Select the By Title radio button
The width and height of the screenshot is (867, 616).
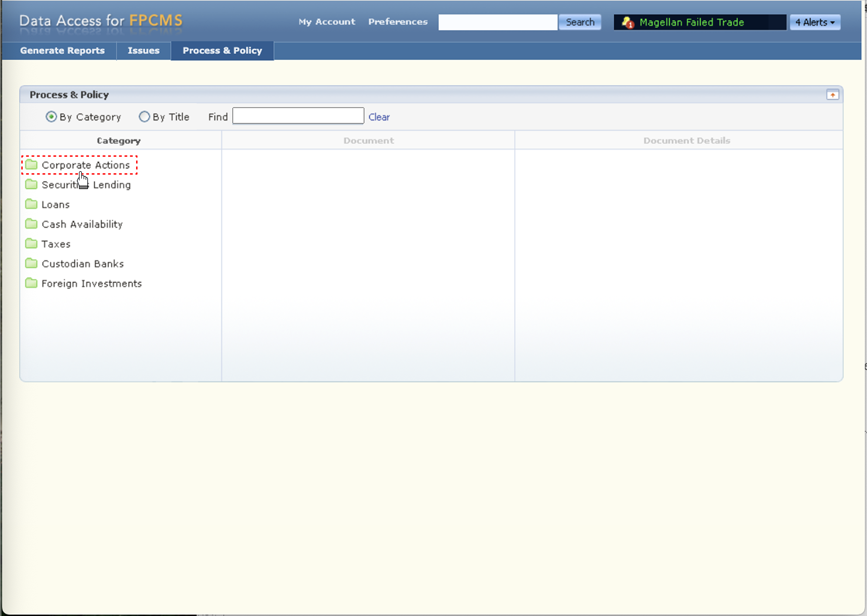pyautogui.click(x=144, y=116)
